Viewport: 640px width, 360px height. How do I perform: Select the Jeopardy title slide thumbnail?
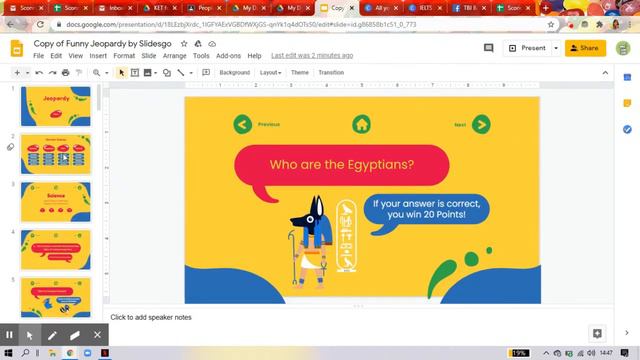click(x=56, y=107)
